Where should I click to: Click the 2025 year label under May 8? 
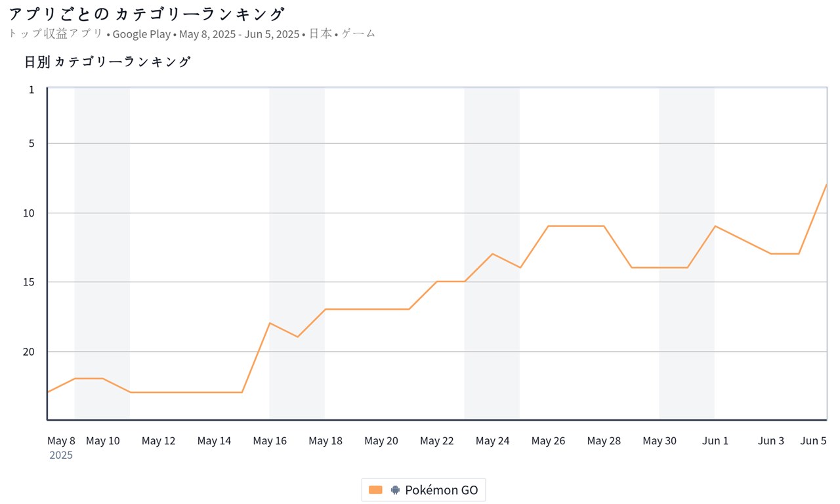point(61,455)
